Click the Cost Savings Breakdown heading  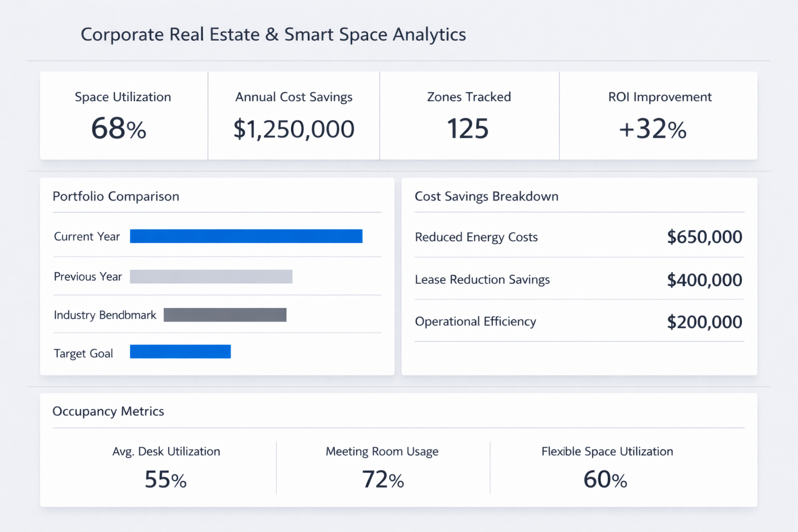coord(486,196)
